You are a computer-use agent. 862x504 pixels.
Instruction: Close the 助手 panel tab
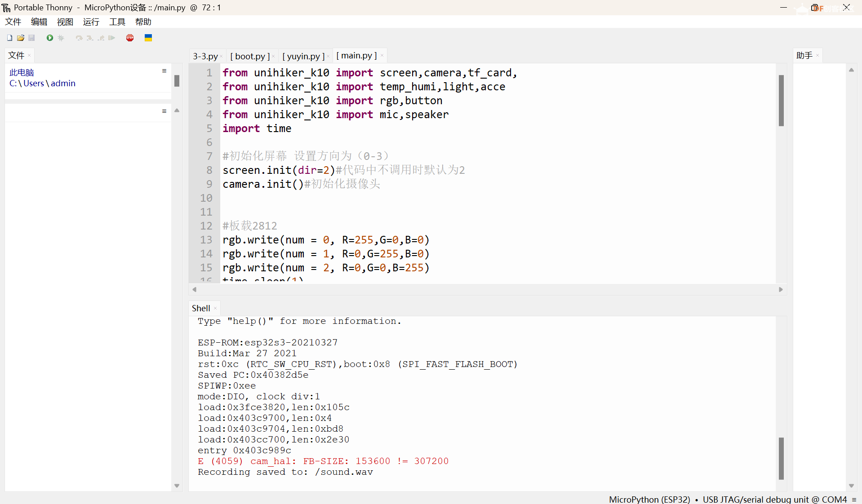point(818,55)
